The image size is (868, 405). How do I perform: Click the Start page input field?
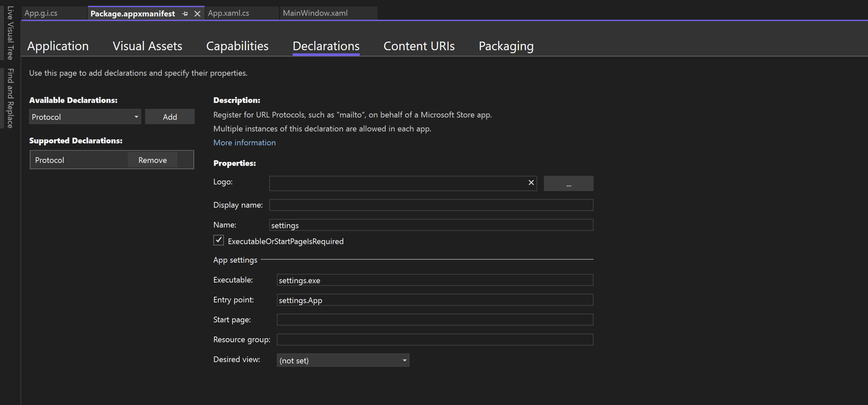(434, 319)
